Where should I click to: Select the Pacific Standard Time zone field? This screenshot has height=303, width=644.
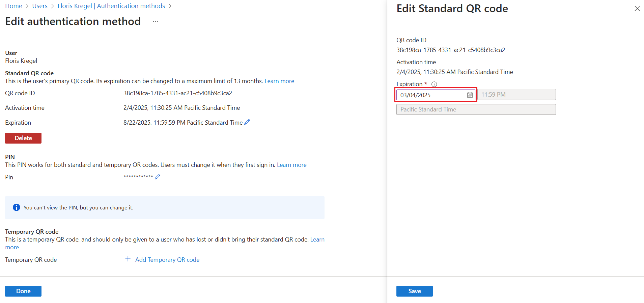(x=476, y=109)
